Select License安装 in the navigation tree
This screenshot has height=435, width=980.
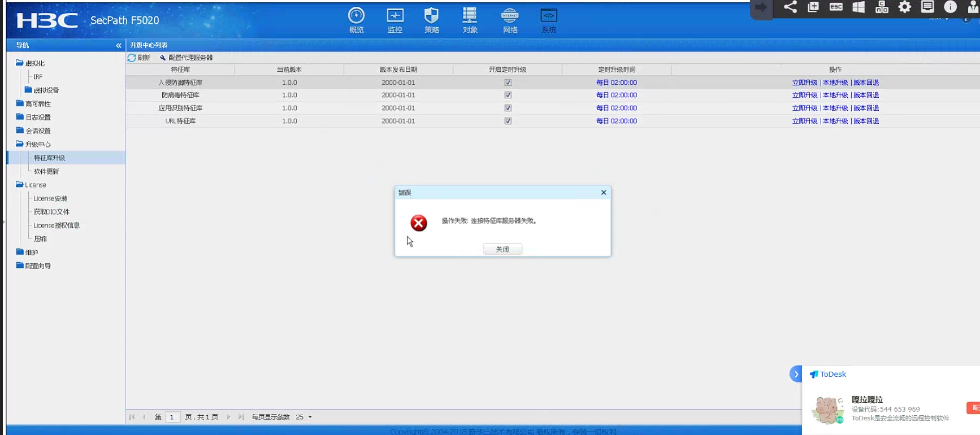click(x=50, y=198)
